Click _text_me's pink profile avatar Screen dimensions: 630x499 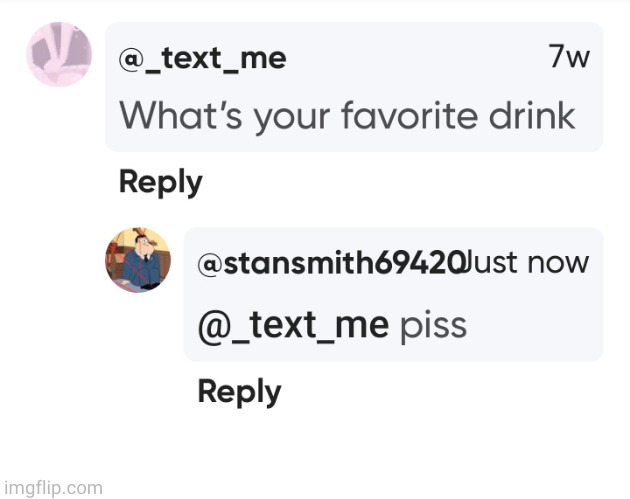point(59,54)
